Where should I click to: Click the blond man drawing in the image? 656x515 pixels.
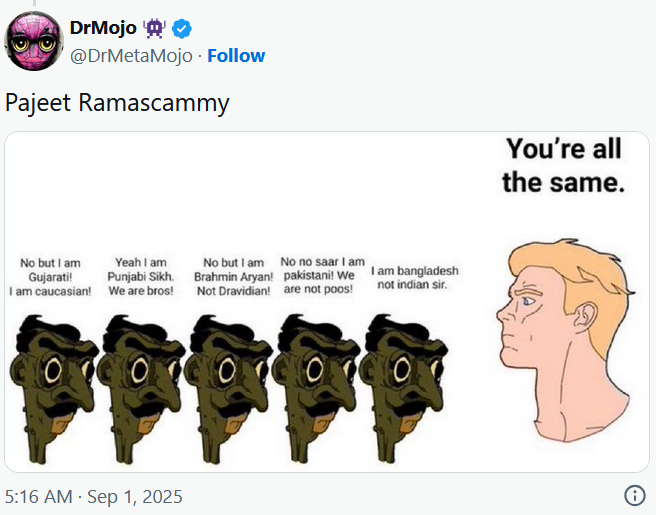pyautogui.click(x=562, y=340)
